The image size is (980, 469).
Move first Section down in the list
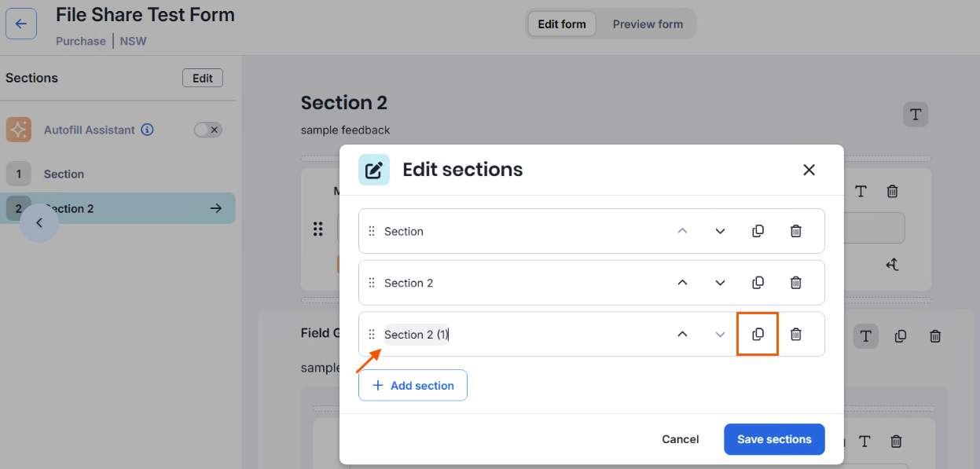[720, 231]
